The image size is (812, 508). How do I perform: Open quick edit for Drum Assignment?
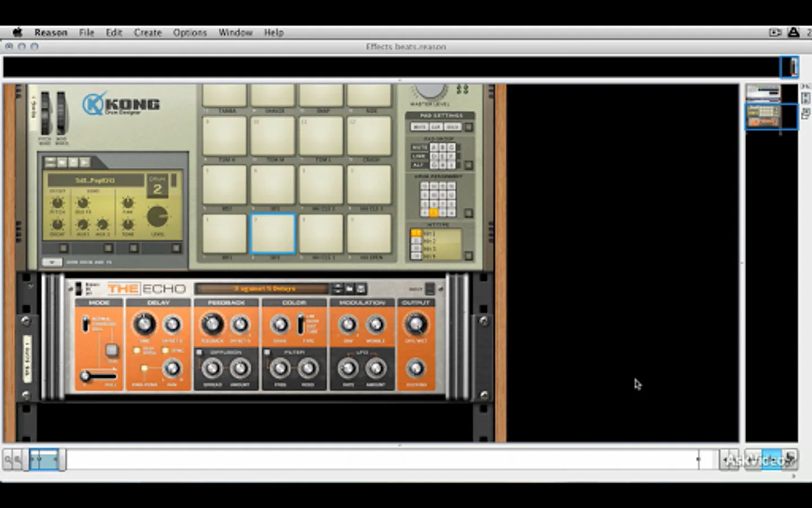468,213
